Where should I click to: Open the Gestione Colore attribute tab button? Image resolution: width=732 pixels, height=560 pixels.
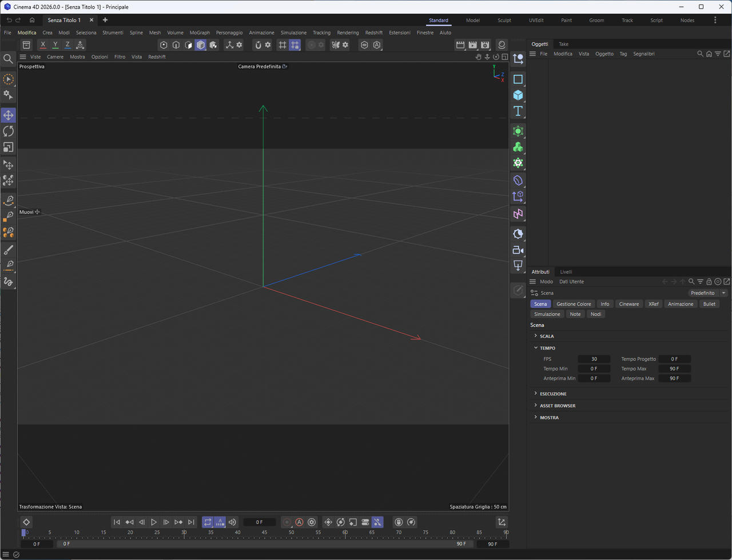pos(574,304)
